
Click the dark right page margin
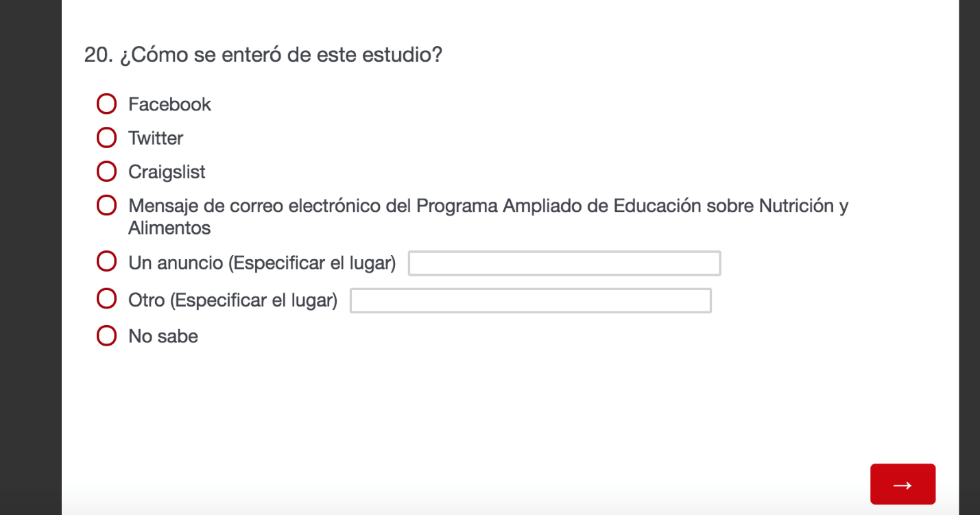pos(969,257)
